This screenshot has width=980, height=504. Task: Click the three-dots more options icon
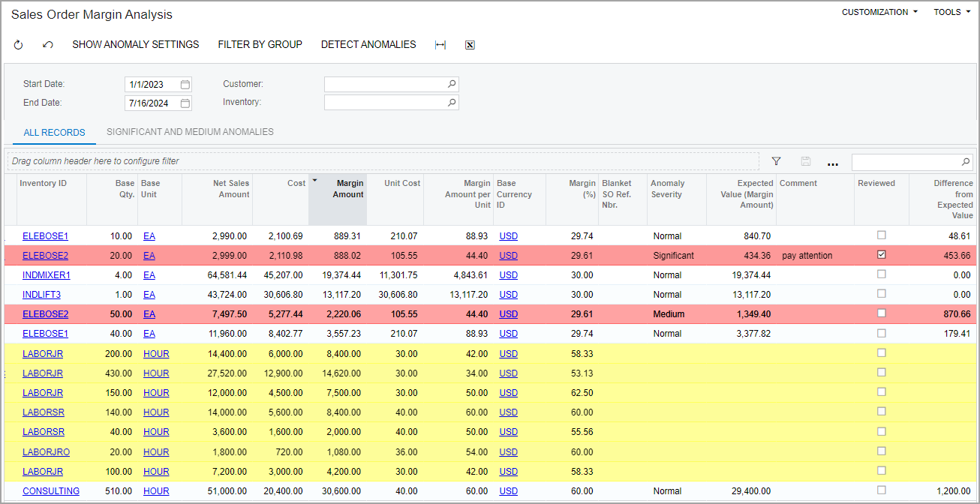832,162
